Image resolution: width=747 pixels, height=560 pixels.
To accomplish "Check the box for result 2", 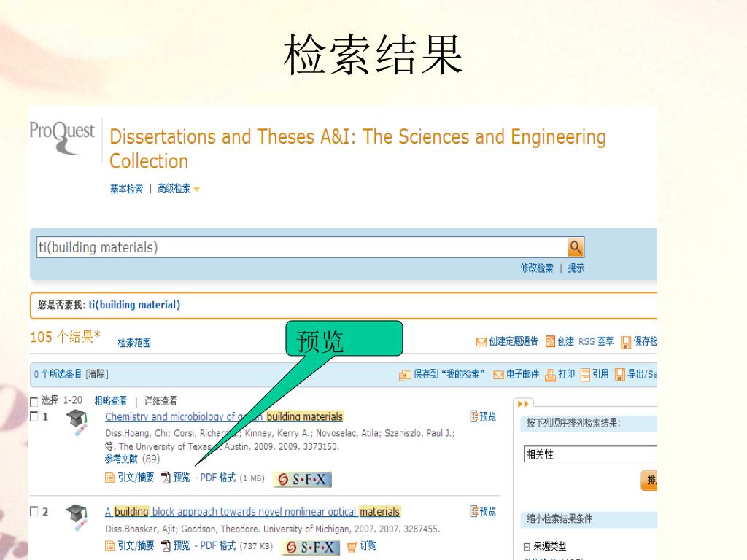I will 34,511.
